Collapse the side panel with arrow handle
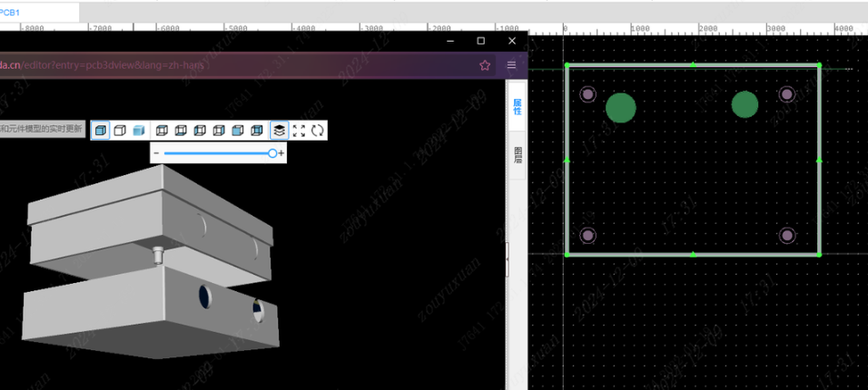Image resolution: width=868 pixels, height=390 pixels. pyautogui.click(x=507, y=259)
